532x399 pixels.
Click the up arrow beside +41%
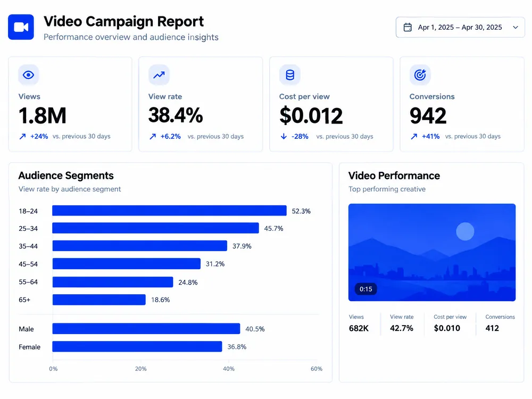pyautogui.click(x=414, y=136)
